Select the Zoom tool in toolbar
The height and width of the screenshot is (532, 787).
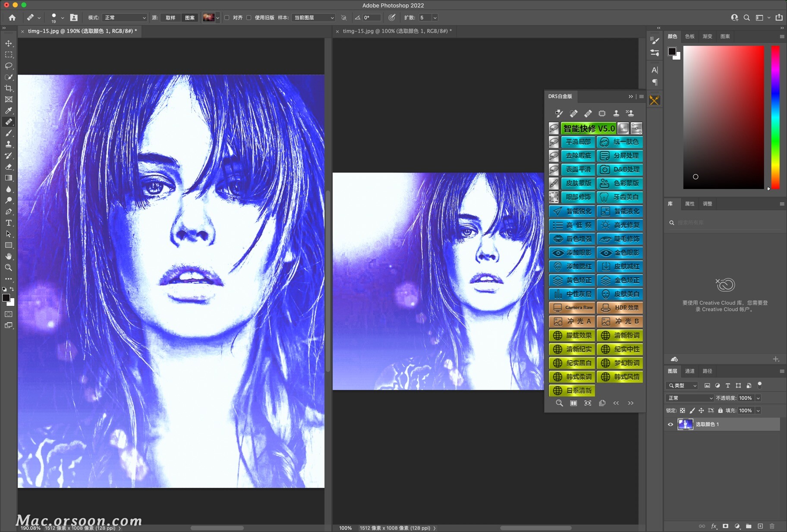[9, 268]
